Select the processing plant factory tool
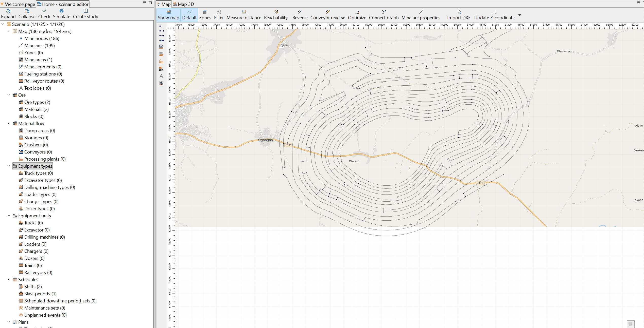The height and width of the screenshot is (328, 644). 161,61
